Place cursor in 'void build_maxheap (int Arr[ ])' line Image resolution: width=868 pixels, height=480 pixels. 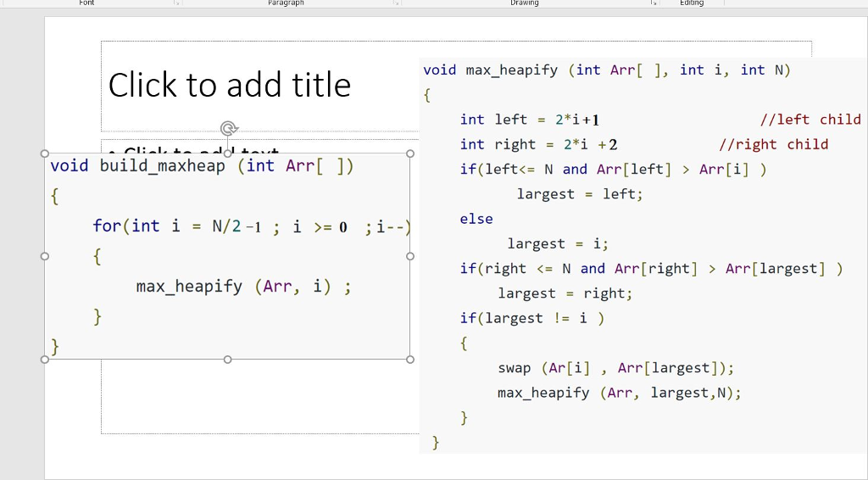202,166
